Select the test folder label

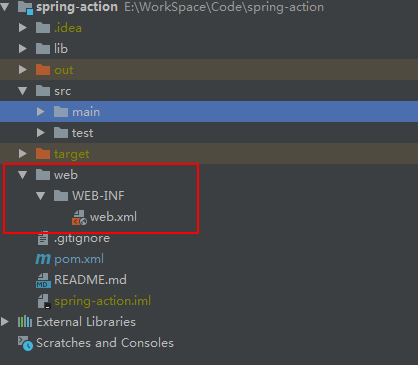pos(83,133)
